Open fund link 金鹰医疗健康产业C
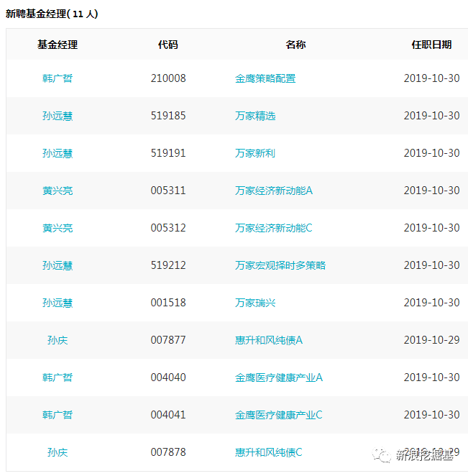Image resolution: width=468 pixels, height=476 pixels. [279, 415]
